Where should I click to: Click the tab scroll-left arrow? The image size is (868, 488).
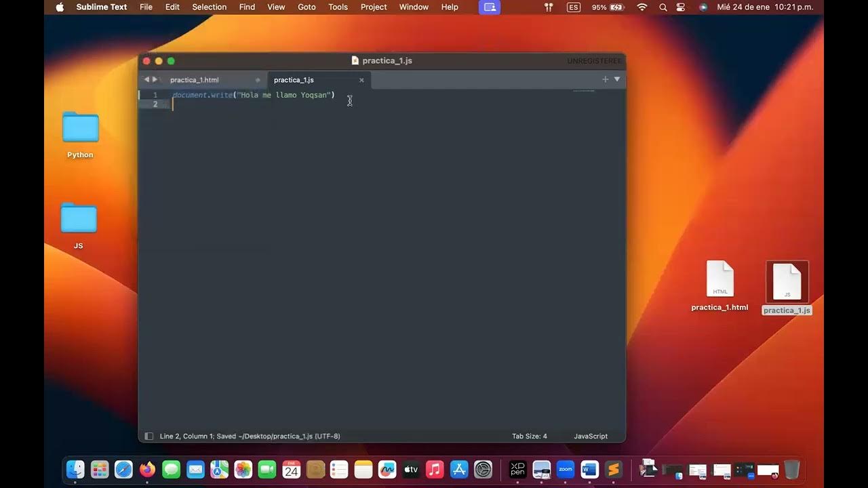[x=146, y=79]
